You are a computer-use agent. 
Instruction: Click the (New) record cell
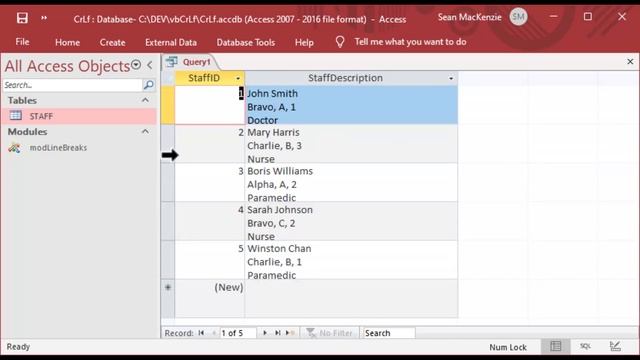[210, 299]
